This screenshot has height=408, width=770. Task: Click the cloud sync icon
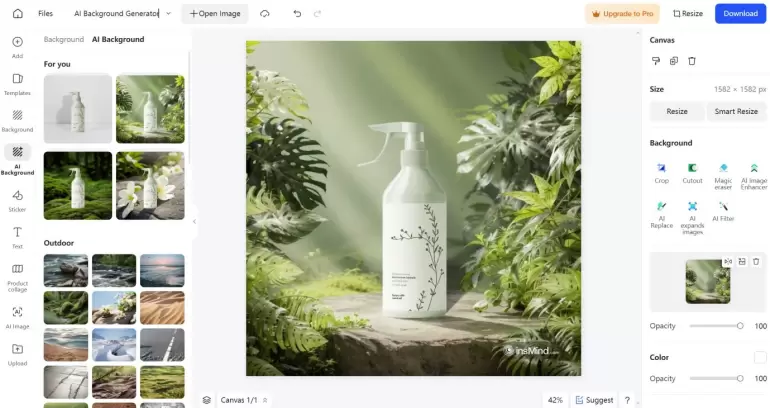[264, 14]
